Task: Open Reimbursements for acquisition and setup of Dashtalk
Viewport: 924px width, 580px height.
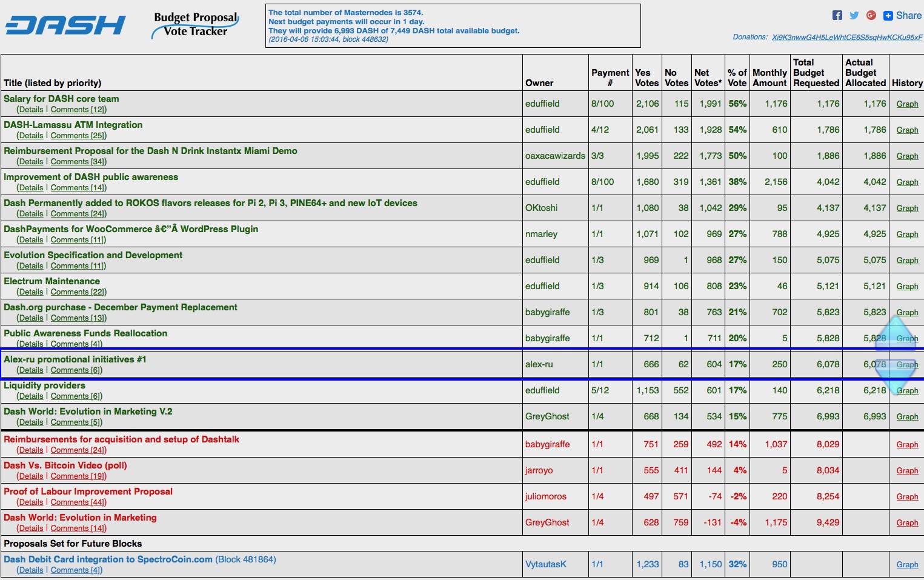Action: point(121,439)
